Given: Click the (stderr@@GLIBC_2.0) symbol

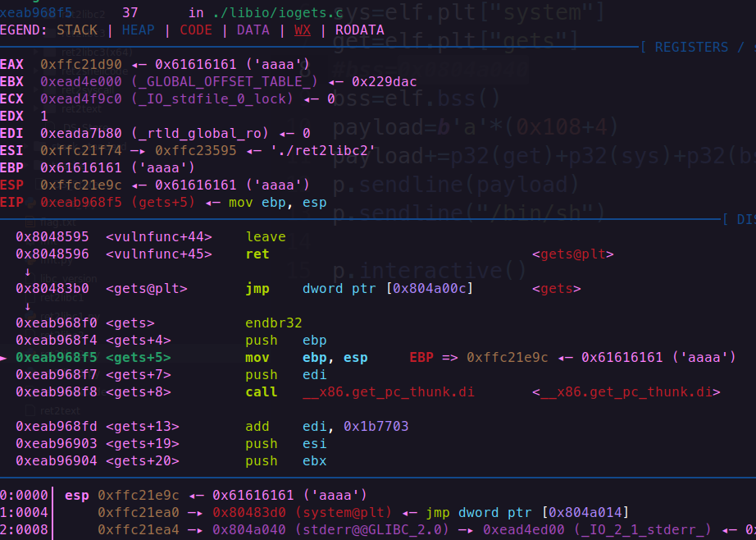Looking at the screenshot, I should (x=371, y=530).
